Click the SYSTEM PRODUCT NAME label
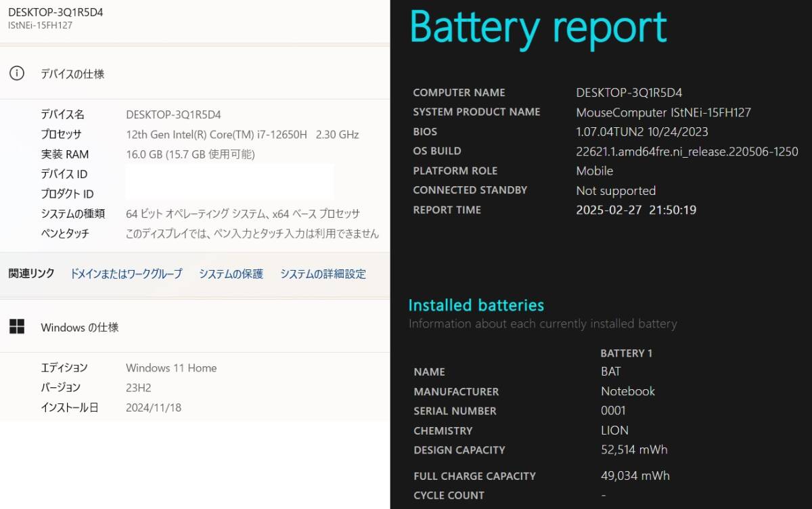812x509 pixels. [x=477, y=112]
